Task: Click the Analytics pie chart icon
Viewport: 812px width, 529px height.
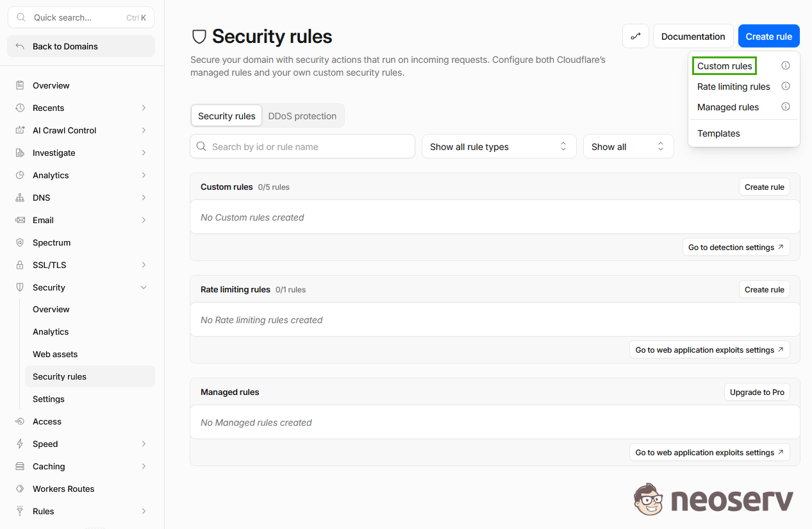Action: (x=20, y=175)
